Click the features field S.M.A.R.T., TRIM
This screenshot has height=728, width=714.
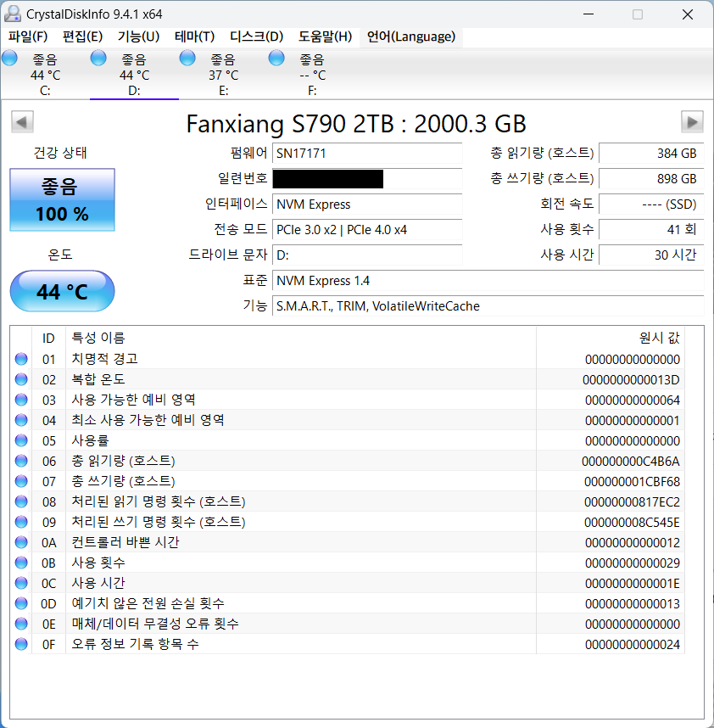[x=488, y=306]
